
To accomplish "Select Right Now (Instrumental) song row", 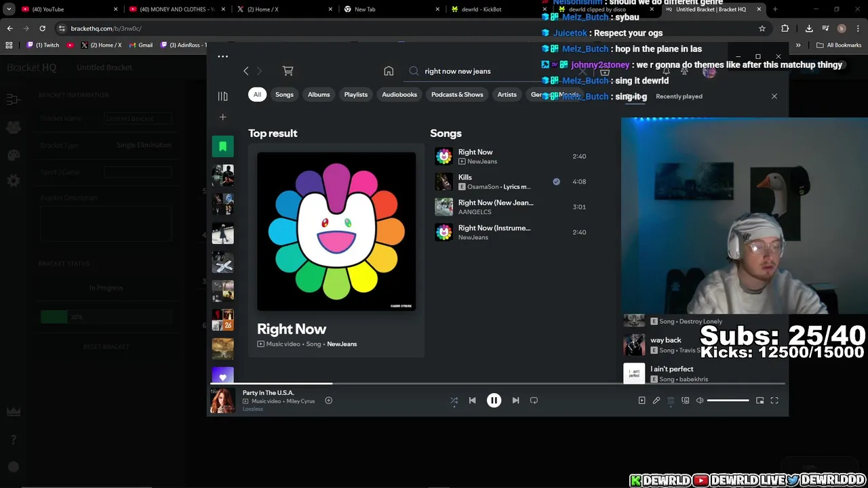I will [511, 232].
